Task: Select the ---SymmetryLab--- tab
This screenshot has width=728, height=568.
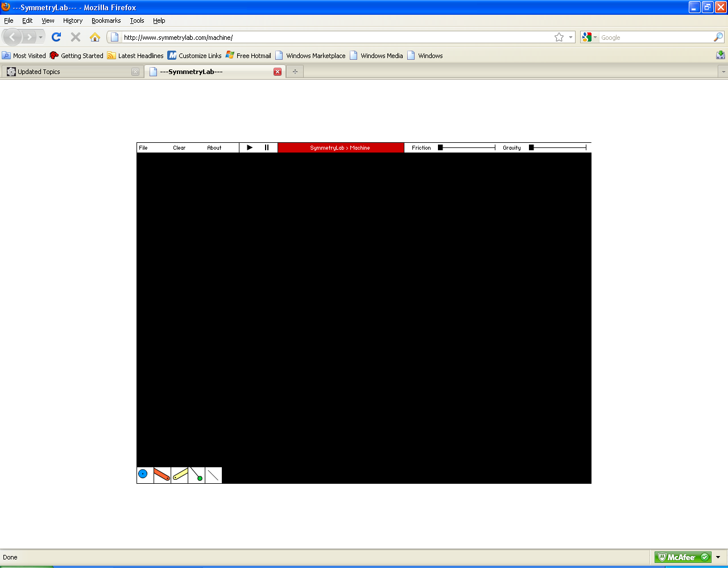Action: point(215,72)
